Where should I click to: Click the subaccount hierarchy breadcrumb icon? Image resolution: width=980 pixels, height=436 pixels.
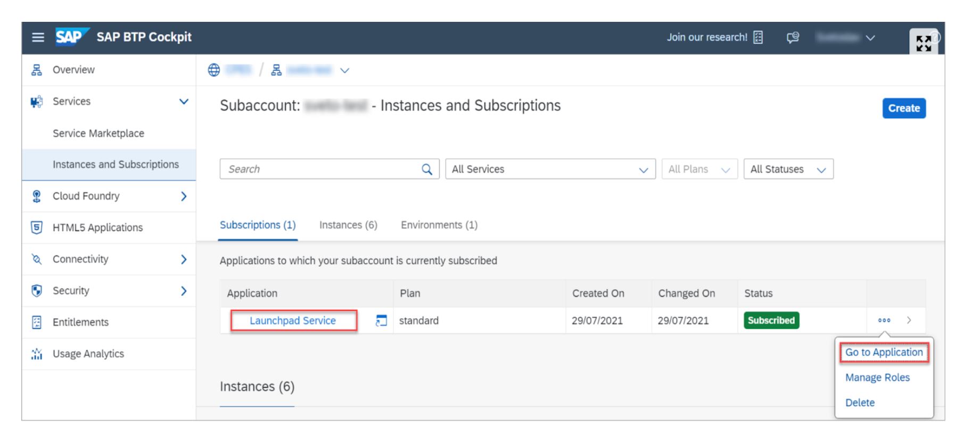276,70
